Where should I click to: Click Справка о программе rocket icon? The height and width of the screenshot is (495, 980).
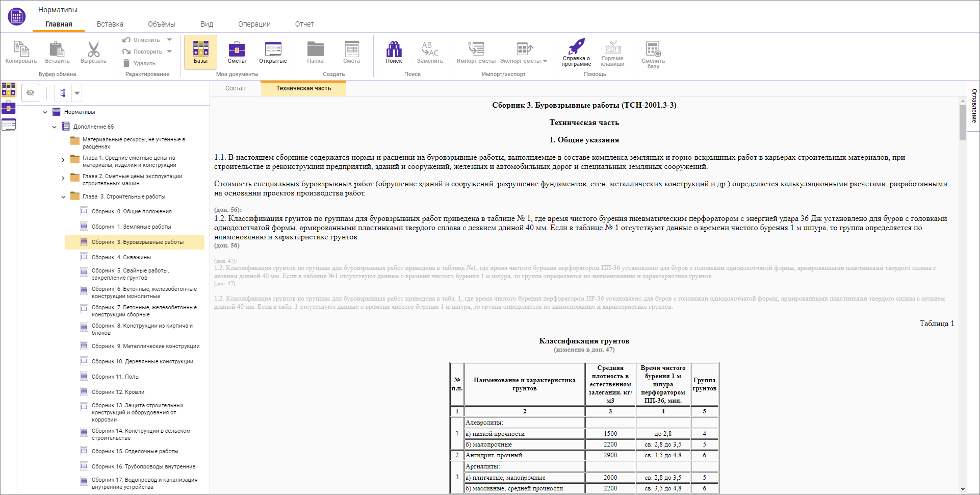pyautogui.click(x=576, y=52)
